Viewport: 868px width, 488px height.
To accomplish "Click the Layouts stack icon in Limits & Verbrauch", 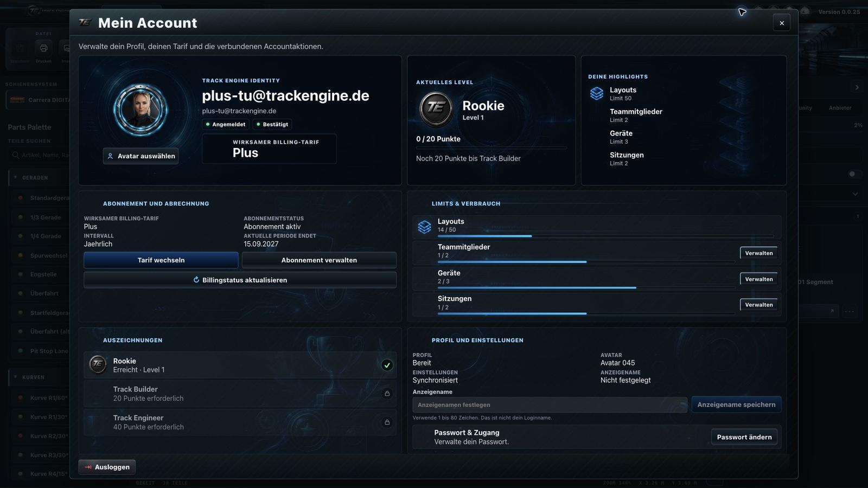I will pyautogui.click(x=425, y=227).
